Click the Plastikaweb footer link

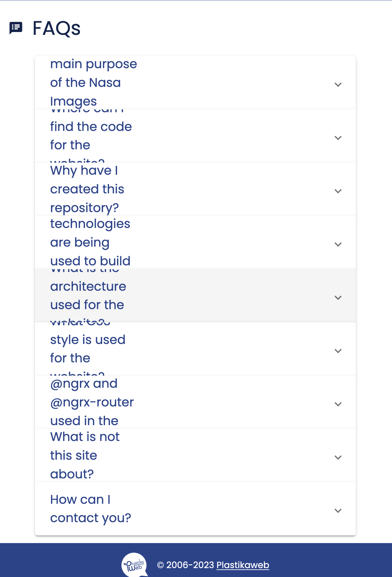(x=243, y=566)
